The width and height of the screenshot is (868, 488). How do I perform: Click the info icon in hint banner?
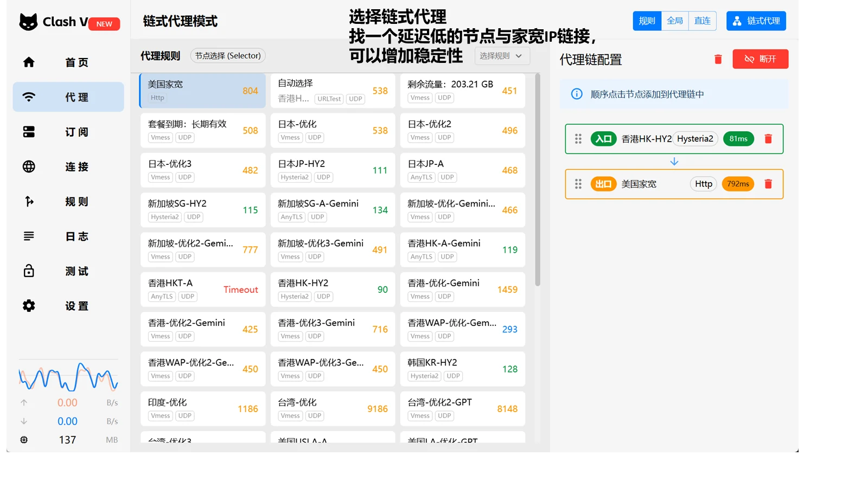coord(577,94)
